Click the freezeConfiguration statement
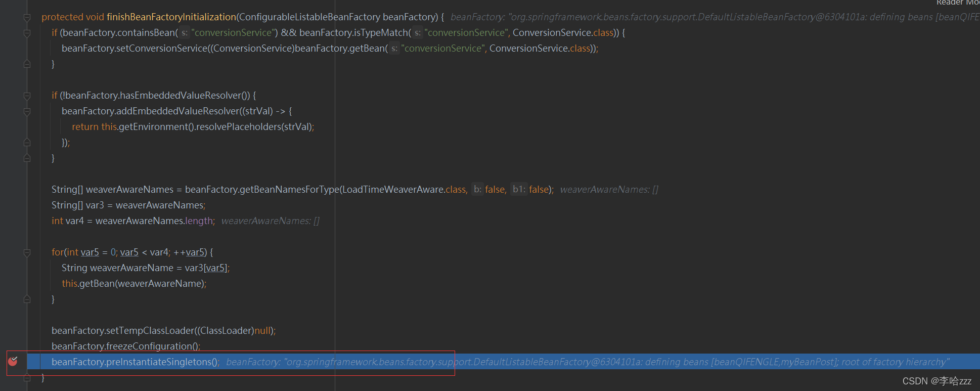 [126, 346]
